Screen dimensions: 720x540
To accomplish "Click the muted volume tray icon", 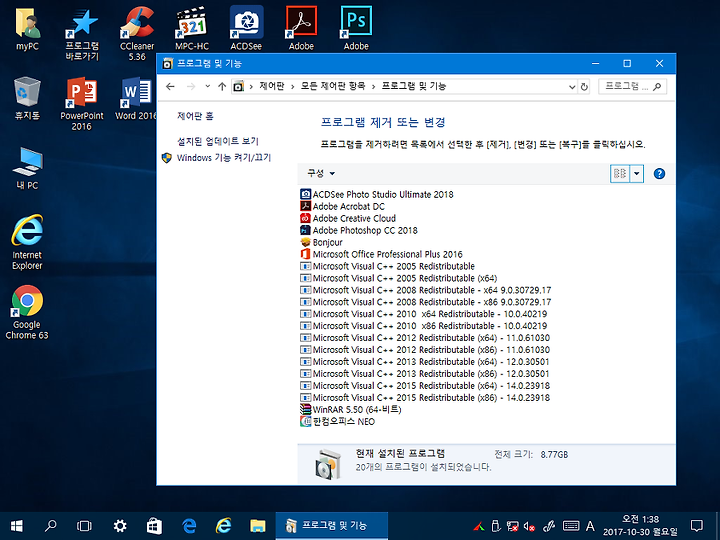I will tap(529, 526).
